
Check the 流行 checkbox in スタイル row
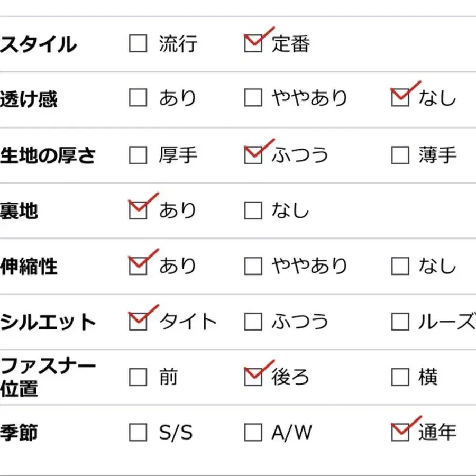pos(138,43)
